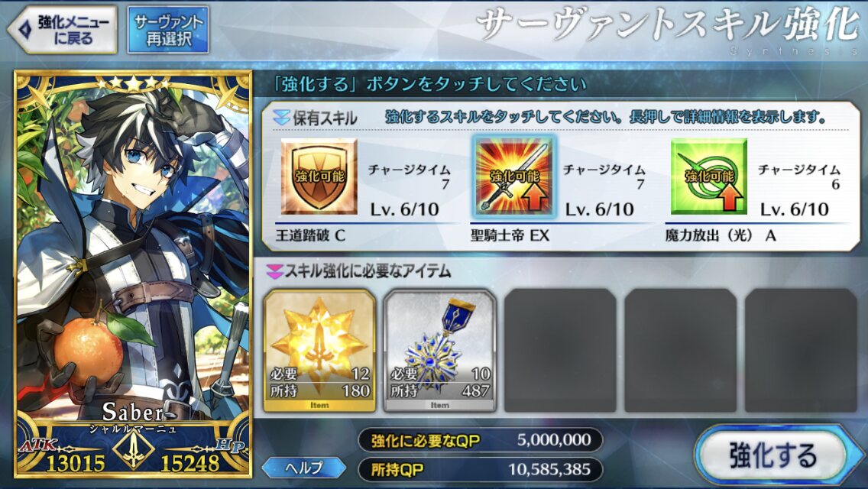This screenshot has width=868, height=489.
Task: Click the 所持QP balance field
Action: pos(481,470)
